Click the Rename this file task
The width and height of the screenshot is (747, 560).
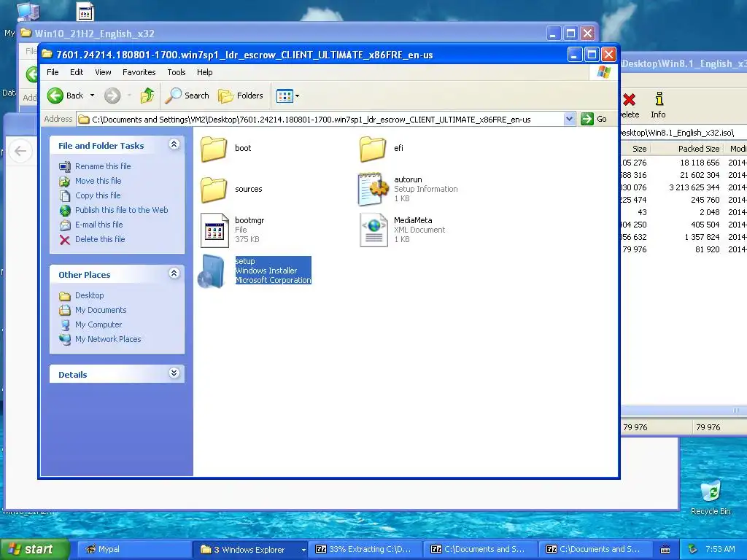103,166
